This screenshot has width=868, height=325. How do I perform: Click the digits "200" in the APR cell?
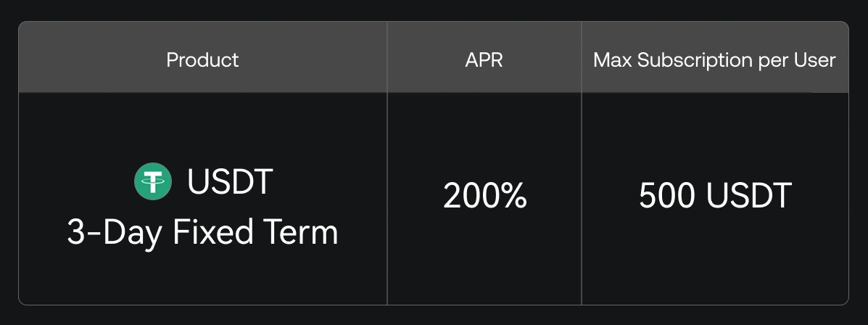[471, 196]
